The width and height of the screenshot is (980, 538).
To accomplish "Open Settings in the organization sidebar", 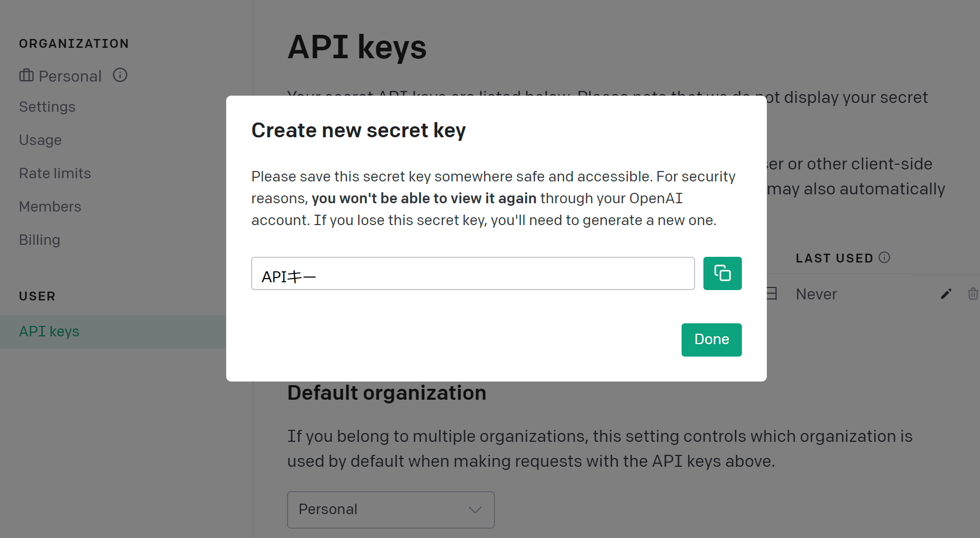I will (47, 107).
